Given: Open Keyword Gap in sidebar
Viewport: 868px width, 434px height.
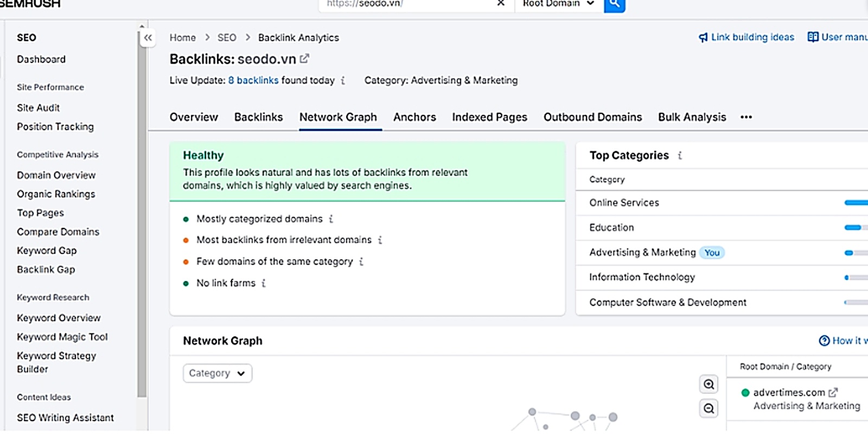Looking at the screenshot, I should [47, 251].
